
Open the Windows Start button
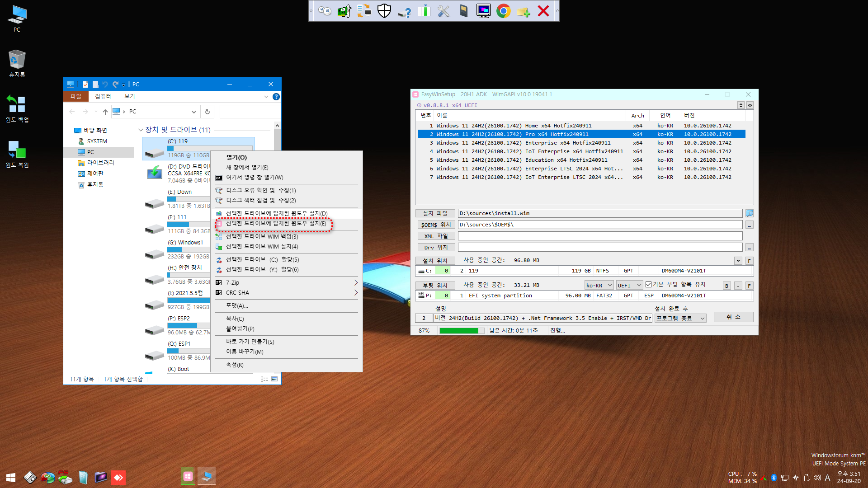[11, 478]
